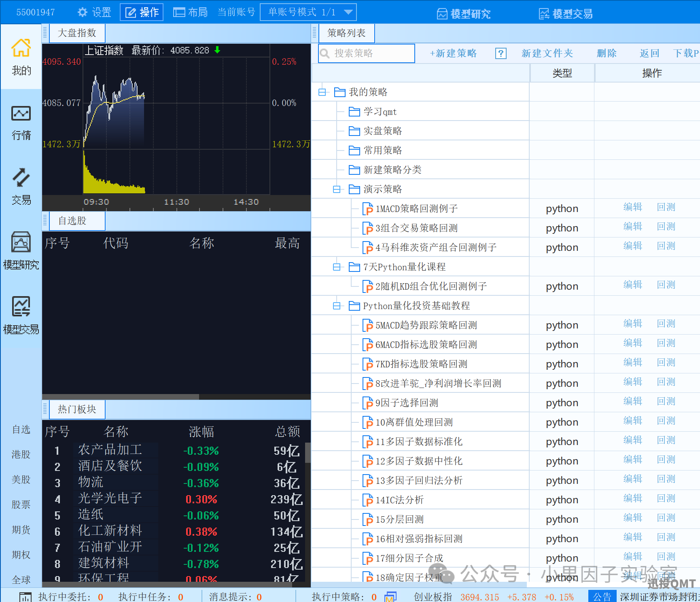Viewport: 700px width, 602px height.
Task: Click 回测 for 1MACD策略回测例子
Action: 666,208
